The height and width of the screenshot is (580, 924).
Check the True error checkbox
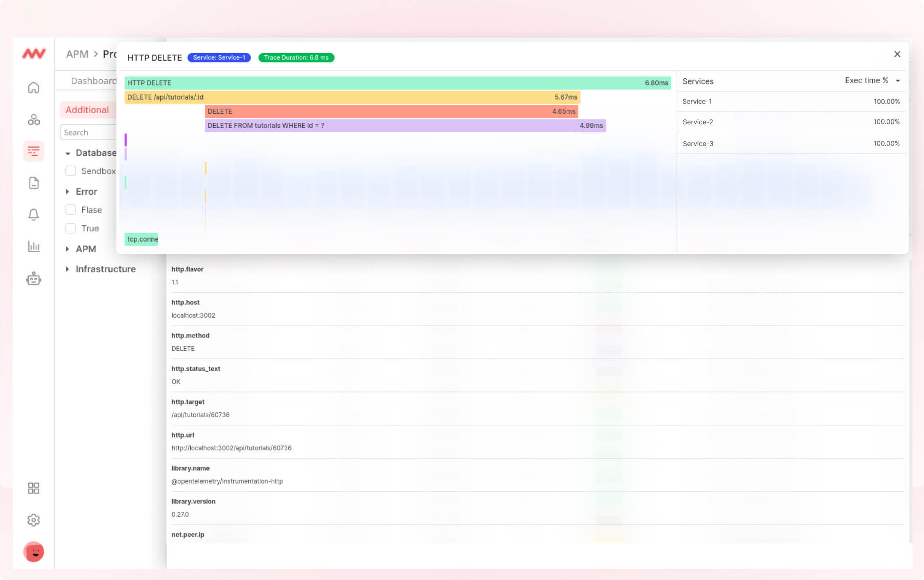70,228
